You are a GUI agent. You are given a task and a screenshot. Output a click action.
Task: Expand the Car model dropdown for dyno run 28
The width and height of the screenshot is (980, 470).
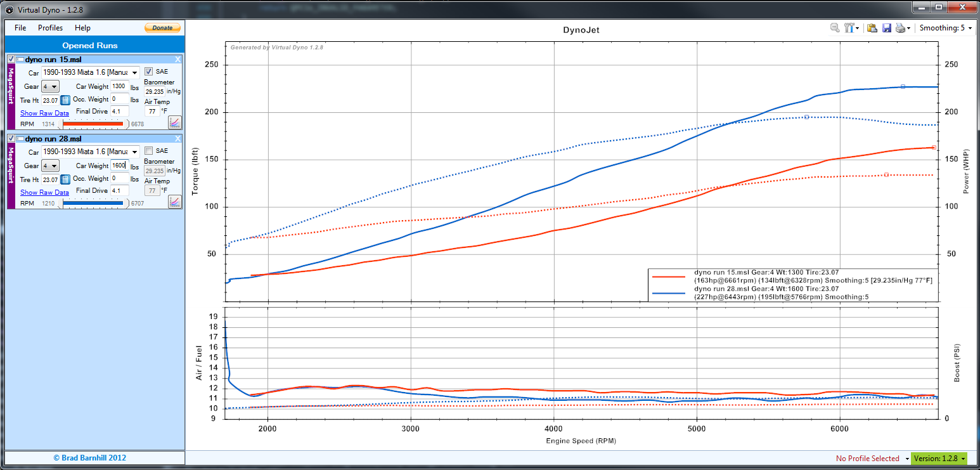tap(134, 152)
